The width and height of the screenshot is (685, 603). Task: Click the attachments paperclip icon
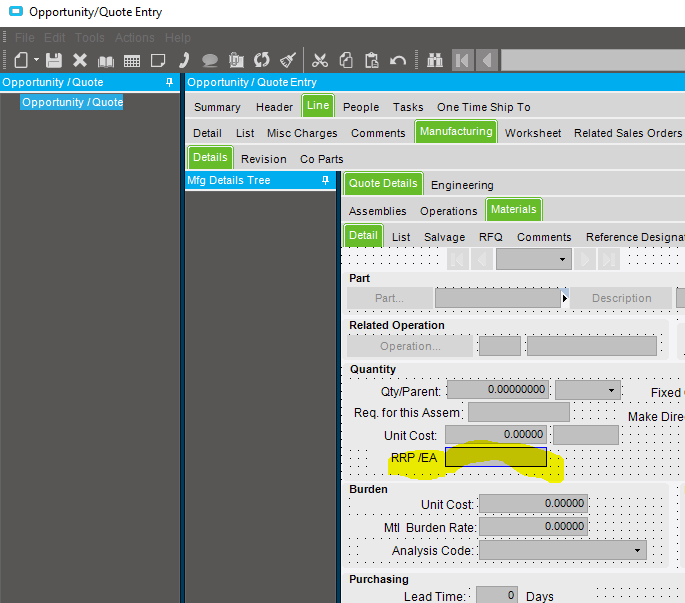click(236, 60)
